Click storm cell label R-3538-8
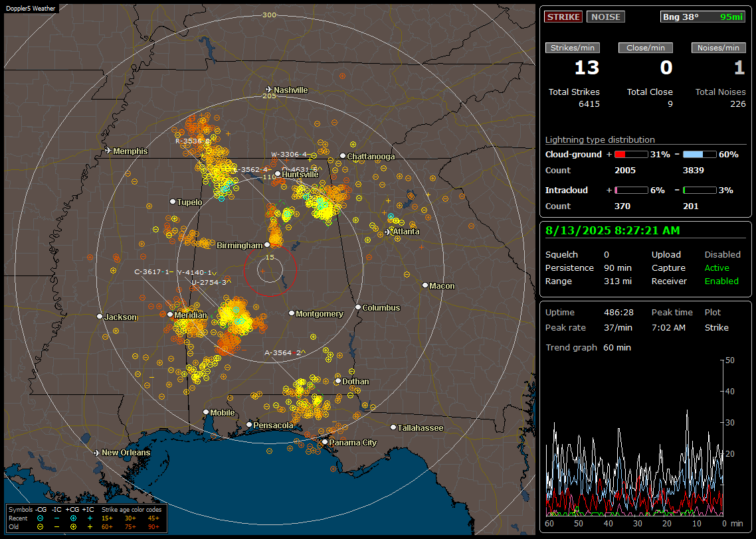The image size is (756, 539). [x=193, y=141]
